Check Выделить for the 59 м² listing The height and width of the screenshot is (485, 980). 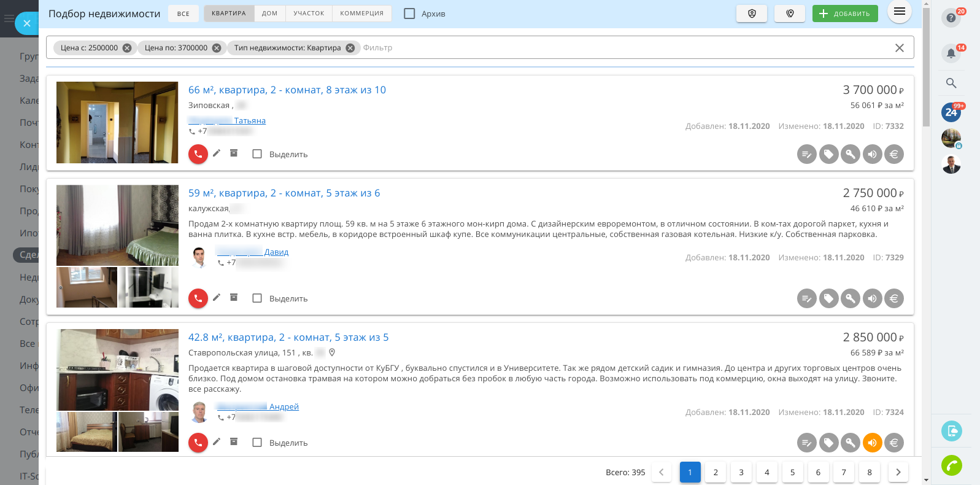[257, 298]
